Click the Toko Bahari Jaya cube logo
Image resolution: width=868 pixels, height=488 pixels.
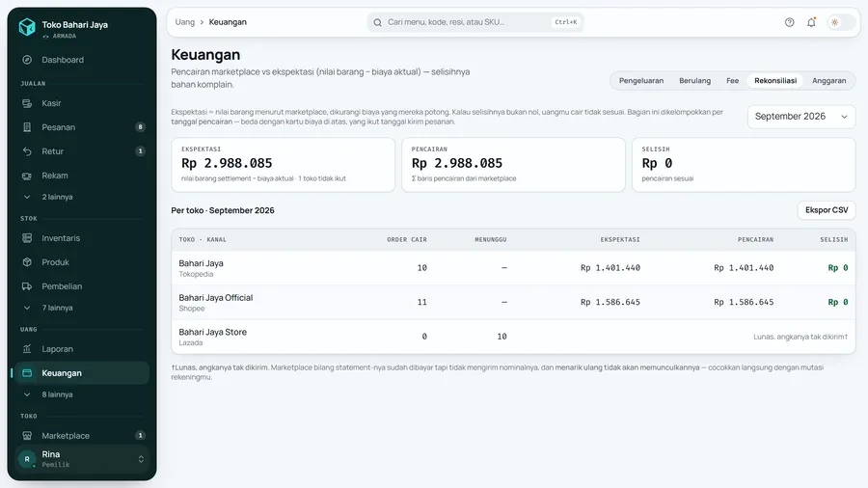click(x=27, y=27)
